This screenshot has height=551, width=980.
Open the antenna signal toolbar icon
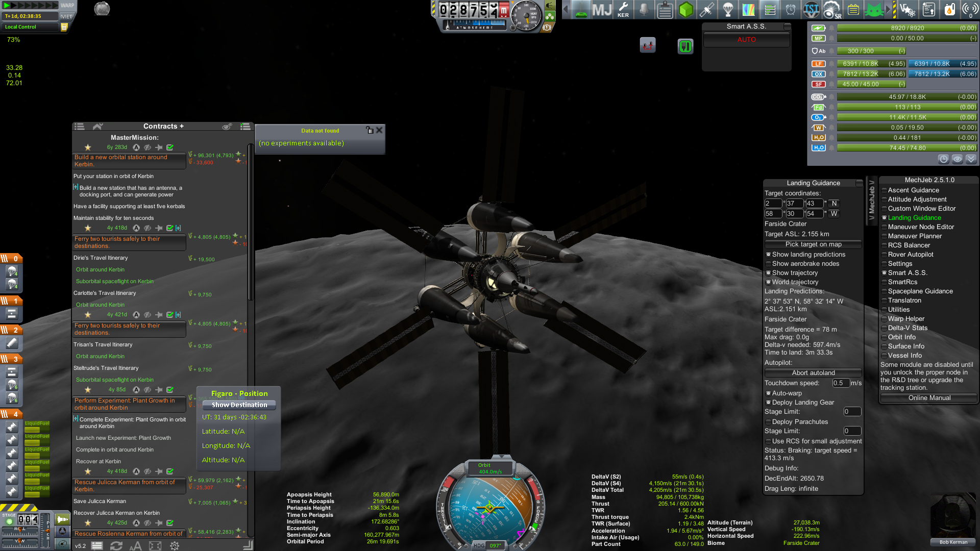click(x=970, y=10)
